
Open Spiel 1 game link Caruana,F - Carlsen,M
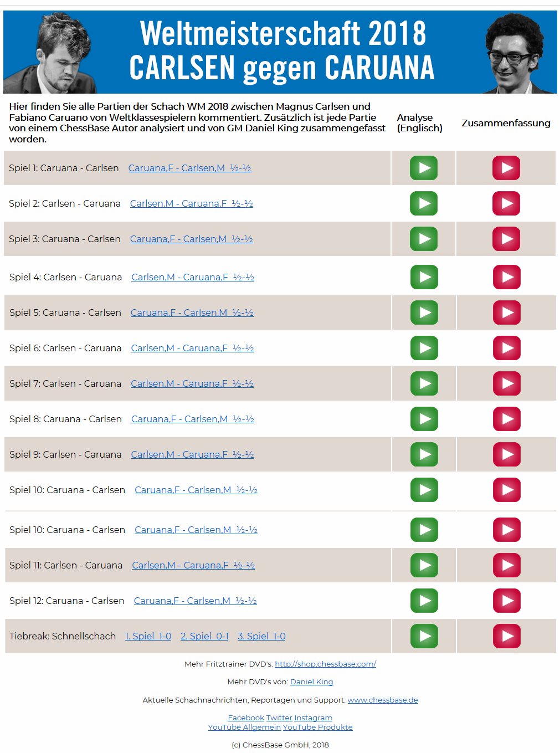(189, 168)
